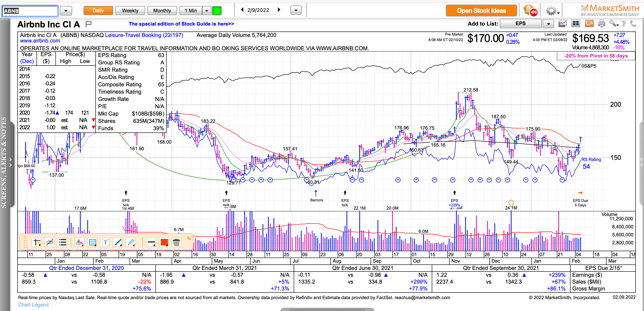The width and height of the screenshot is (644, 311).
Task: Click the MarketSmith logo
Action: [610, 11]
